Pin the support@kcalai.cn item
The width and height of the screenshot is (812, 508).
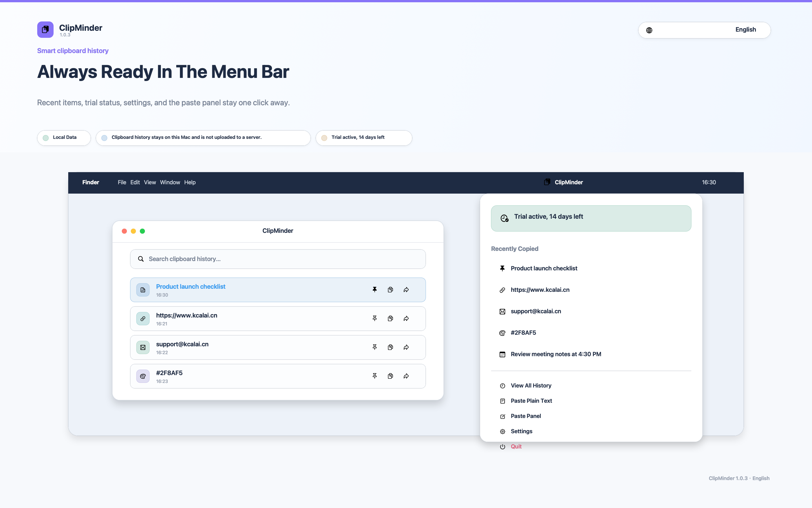pyautogui.click(x=374, y=347)
